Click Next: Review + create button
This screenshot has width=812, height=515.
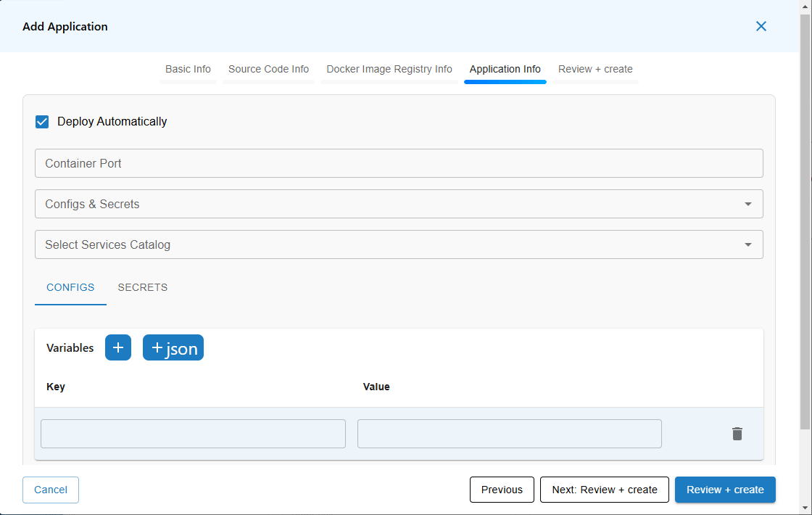(x=605, y=490)
